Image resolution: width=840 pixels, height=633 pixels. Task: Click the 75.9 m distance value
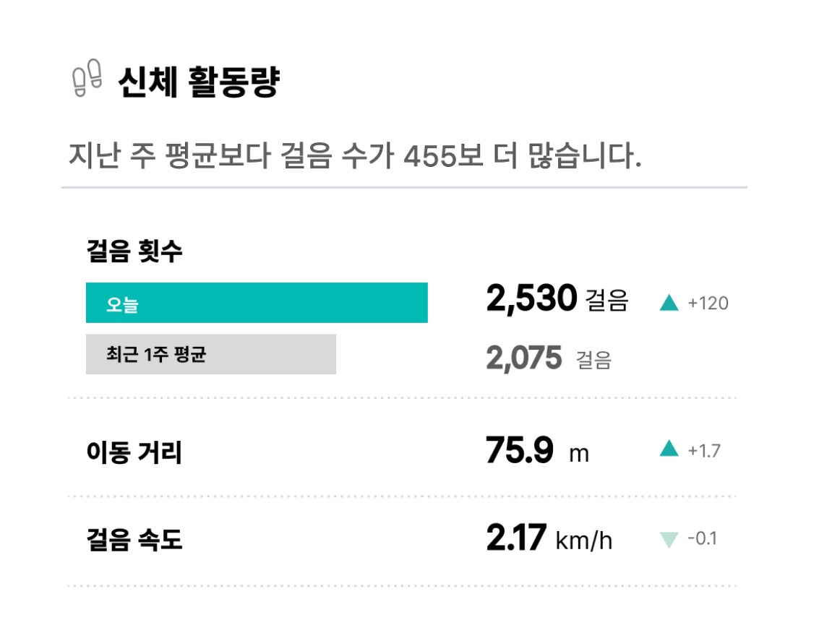pyautogui.click(x=537, y=450)
